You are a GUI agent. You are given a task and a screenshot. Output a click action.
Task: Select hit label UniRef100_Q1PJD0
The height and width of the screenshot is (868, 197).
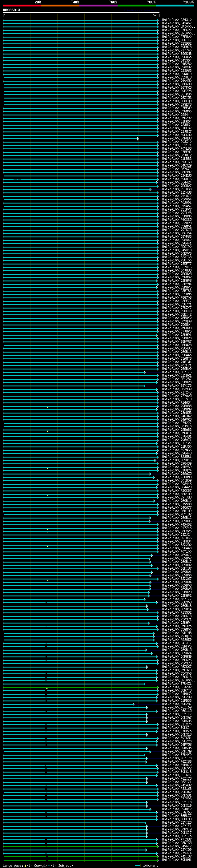(x=177, y=446)
